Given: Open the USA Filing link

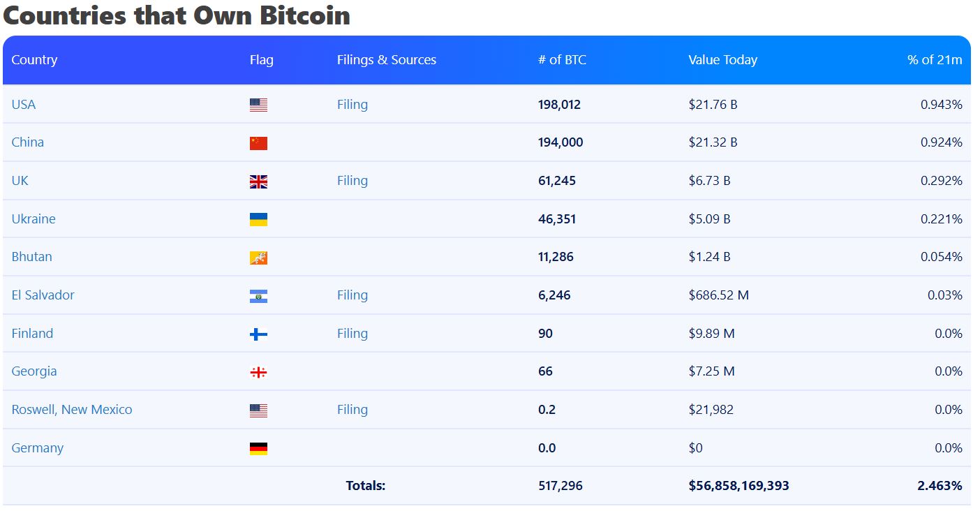Looking at the screenshot, I should tap(352, 104).
